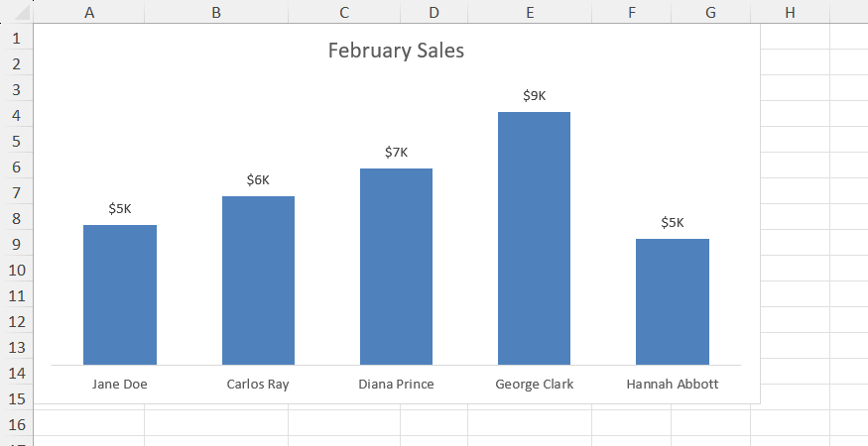Click row 3 header
This screenshot has width=868, height=446.
click(x=17, y=89)
